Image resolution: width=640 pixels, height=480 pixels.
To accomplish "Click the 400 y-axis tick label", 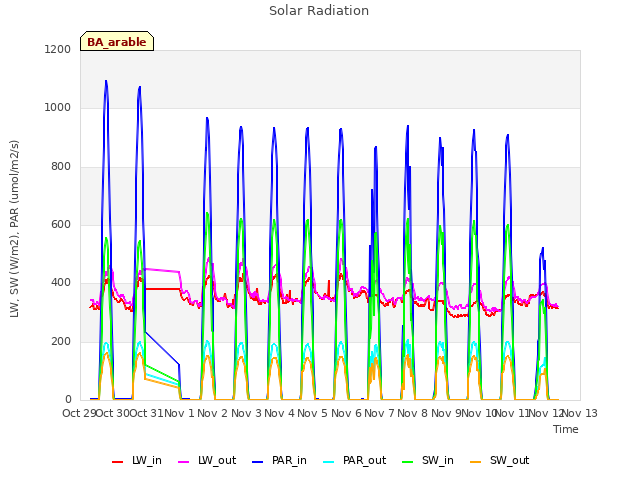I will (x=61, y=282).
